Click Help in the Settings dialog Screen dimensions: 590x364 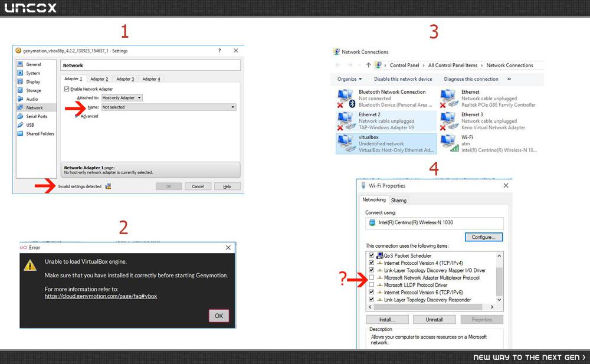[x=227, y=186]
